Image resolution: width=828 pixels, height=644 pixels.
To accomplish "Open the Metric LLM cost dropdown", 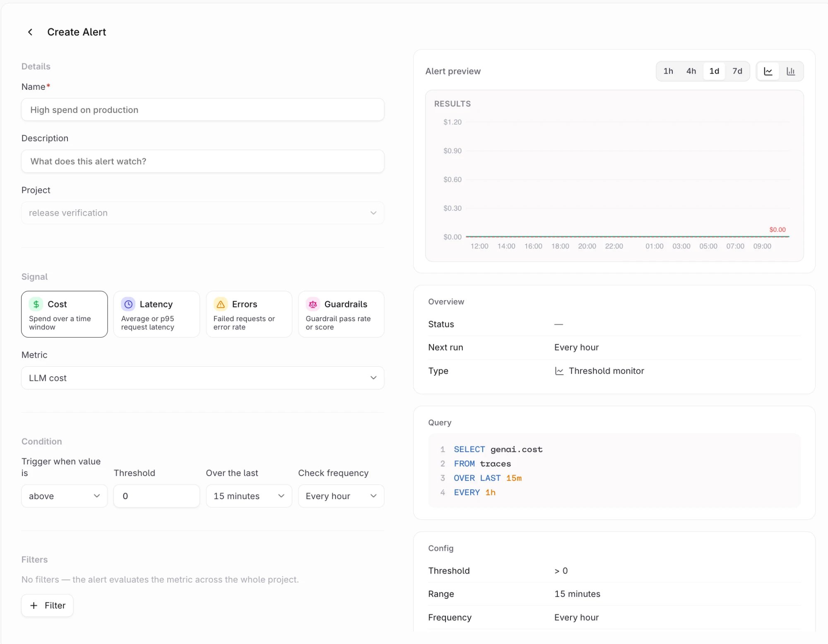I will pos(203,378).
